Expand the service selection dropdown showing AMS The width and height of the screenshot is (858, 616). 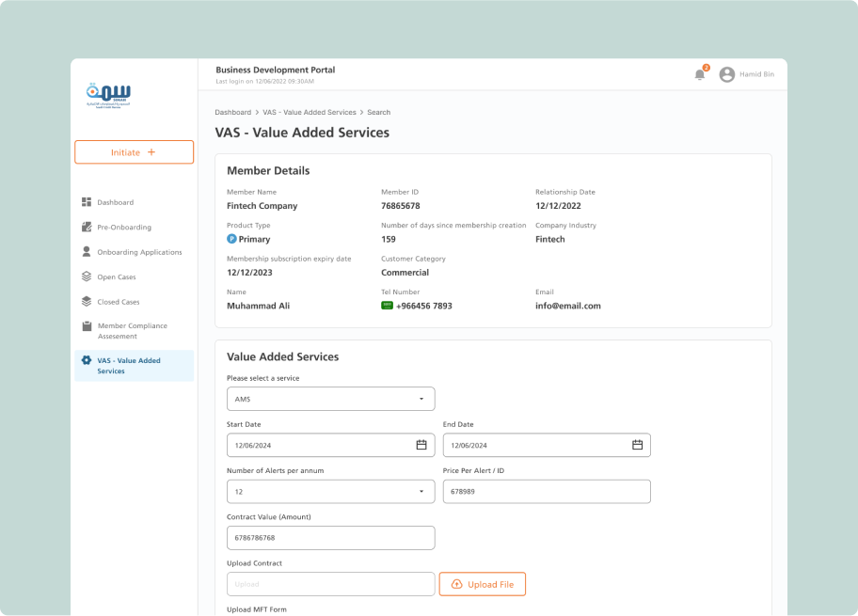tap(330, 399)
